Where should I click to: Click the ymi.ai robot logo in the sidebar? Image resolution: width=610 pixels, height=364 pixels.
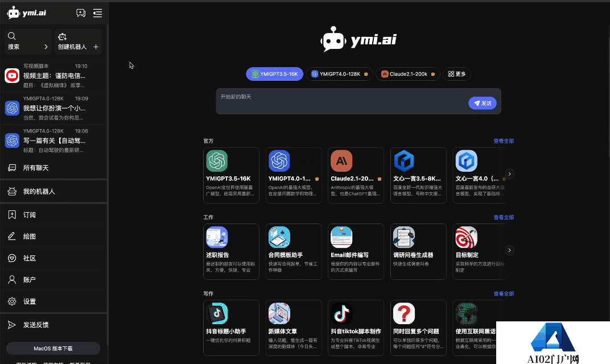(26, 13)
